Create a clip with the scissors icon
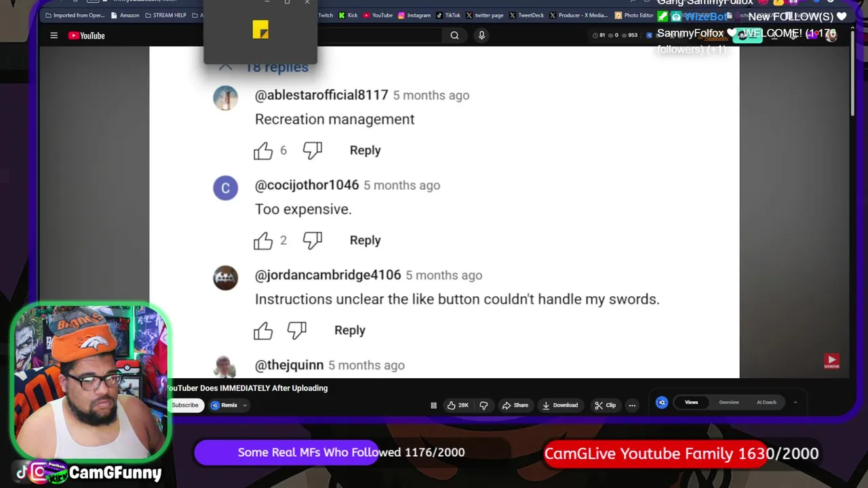This screenshot has height=488, width=868. tap(605, 405)
